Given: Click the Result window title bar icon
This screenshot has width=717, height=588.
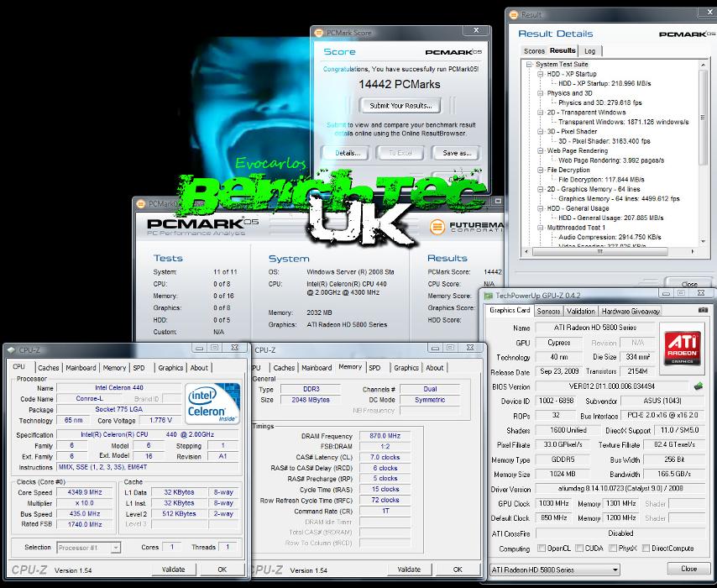Looking at the screenshot, I should coord(514,14).
